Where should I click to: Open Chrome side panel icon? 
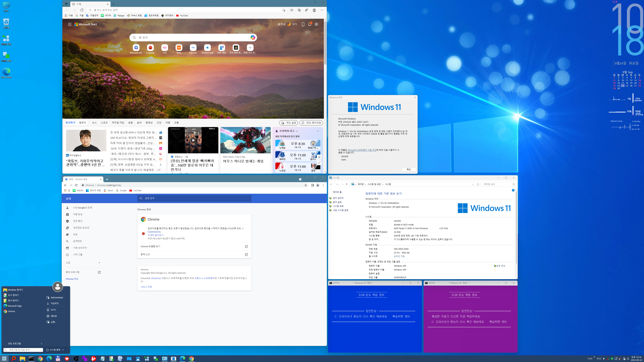point(312,185)
